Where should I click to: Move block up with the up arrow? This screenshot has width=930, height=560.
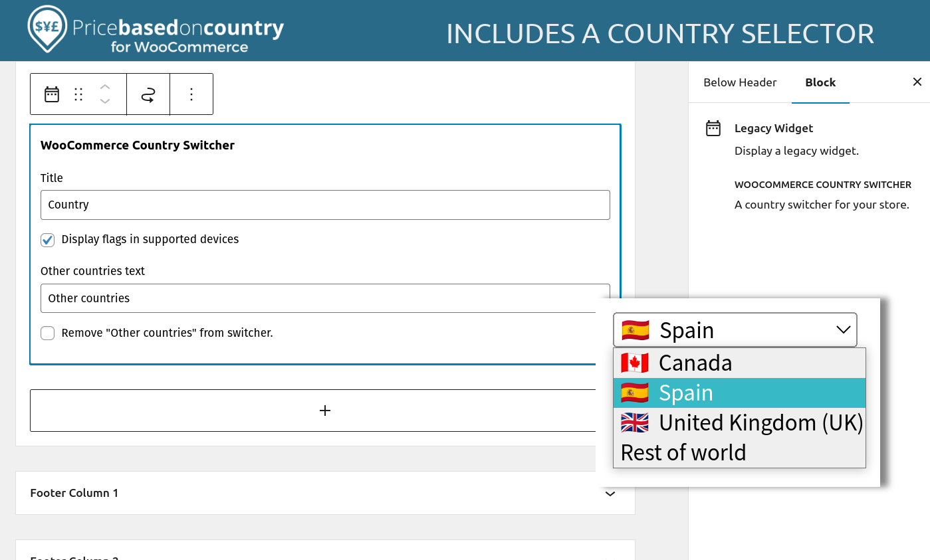[x=105, y=87]
